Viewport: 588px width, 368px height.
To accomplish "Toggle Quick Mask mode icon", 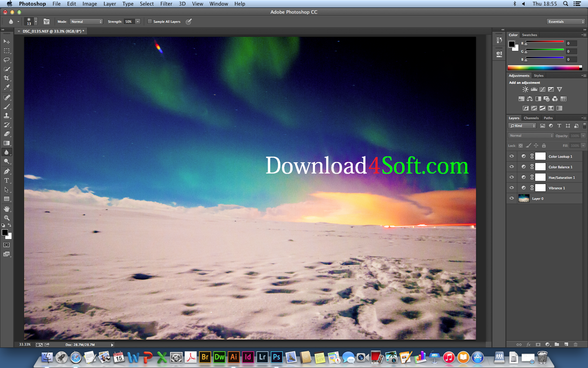I will click(7, 245).
